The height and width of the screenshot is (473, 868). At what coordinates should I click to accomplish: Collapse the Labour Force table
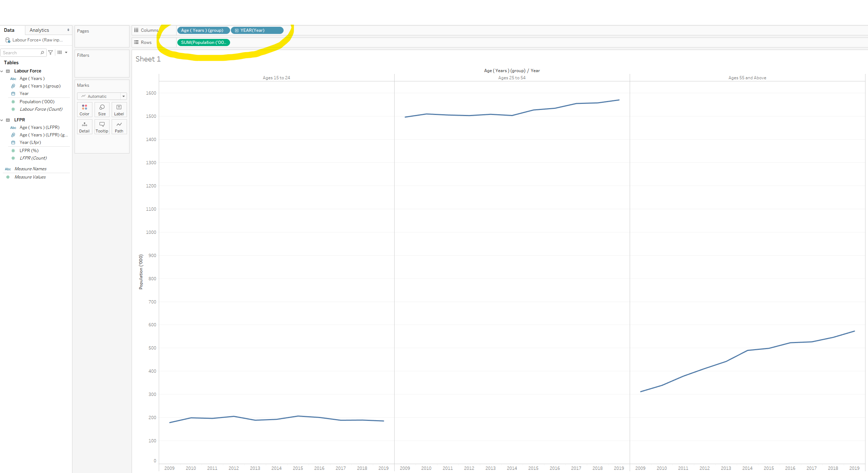2,71
